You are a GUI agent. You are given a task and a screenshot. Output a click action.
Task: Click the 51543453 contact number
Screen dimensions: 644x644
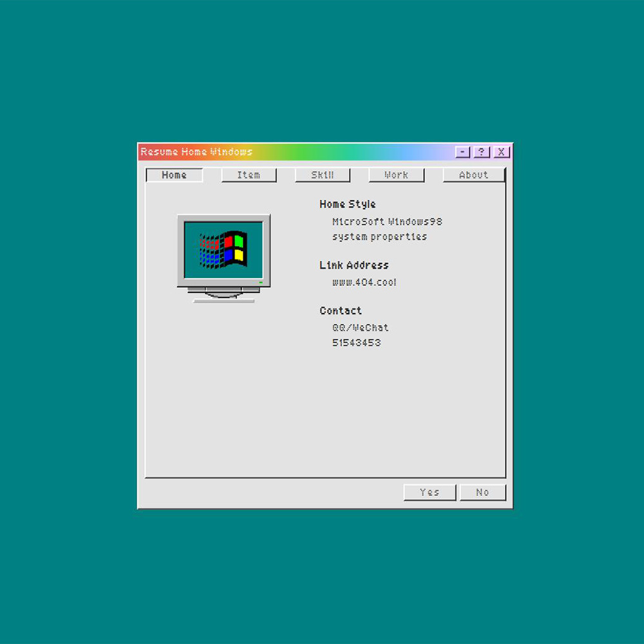coord(357,343)
